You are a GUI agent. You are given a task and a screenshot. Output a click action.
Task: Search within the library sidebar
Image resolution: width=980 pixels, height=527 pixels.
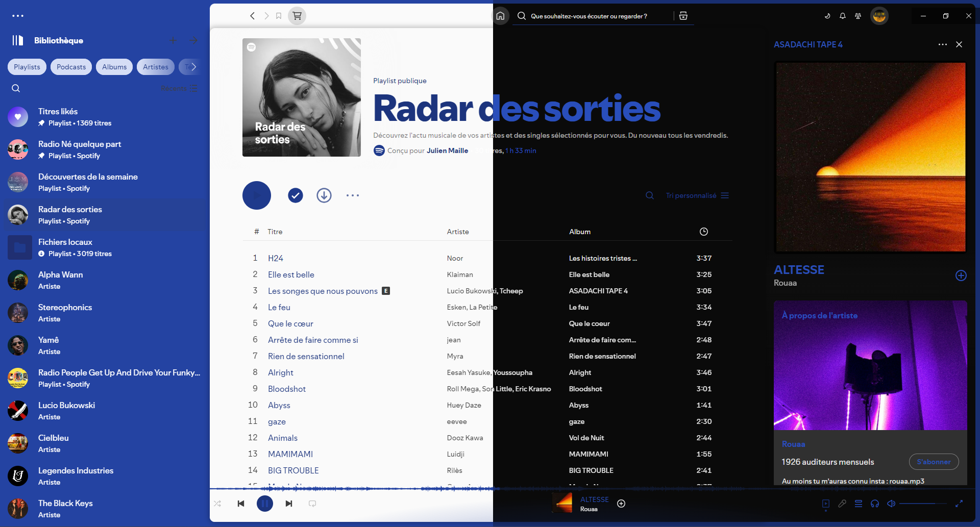pyautogui.click(x=16, y=88)
